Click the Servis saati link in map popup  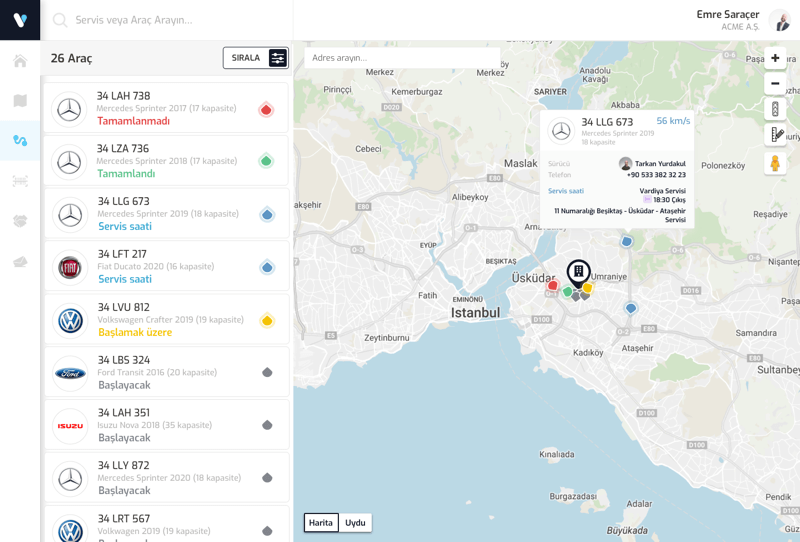pyautogui.click(x=566, y=191)
